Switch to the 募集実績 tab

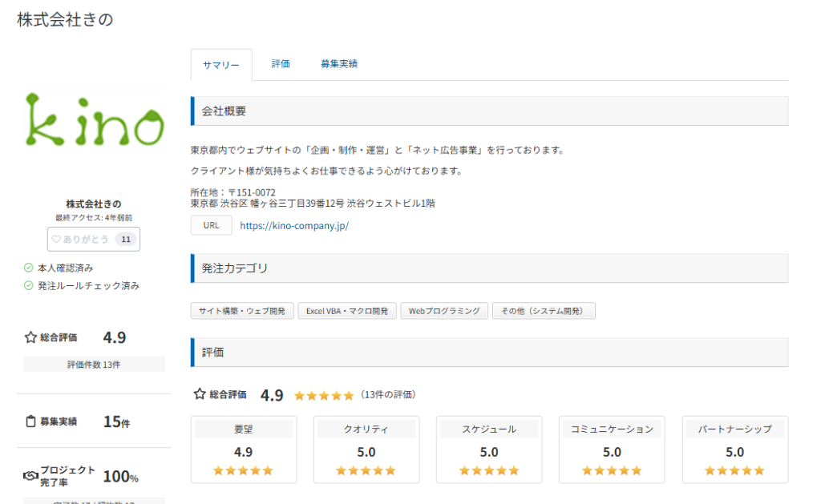pyautogui.click(x=338, y=64)
